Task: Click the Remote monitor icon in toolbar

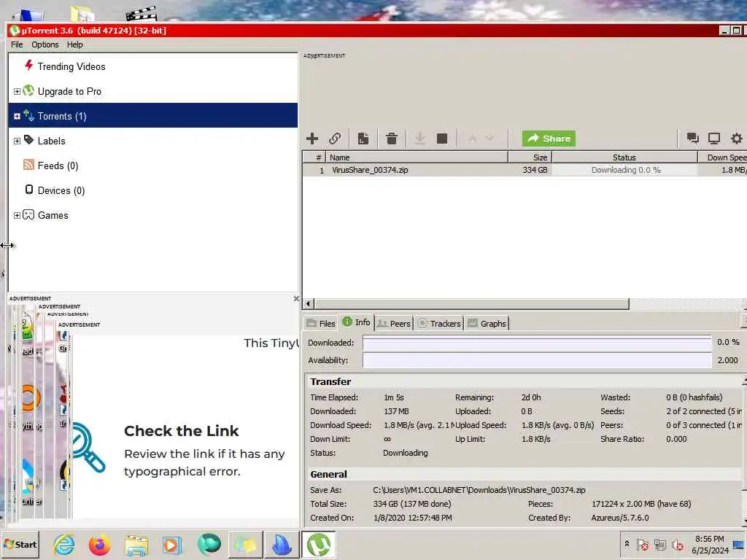Action: [713, 139]
